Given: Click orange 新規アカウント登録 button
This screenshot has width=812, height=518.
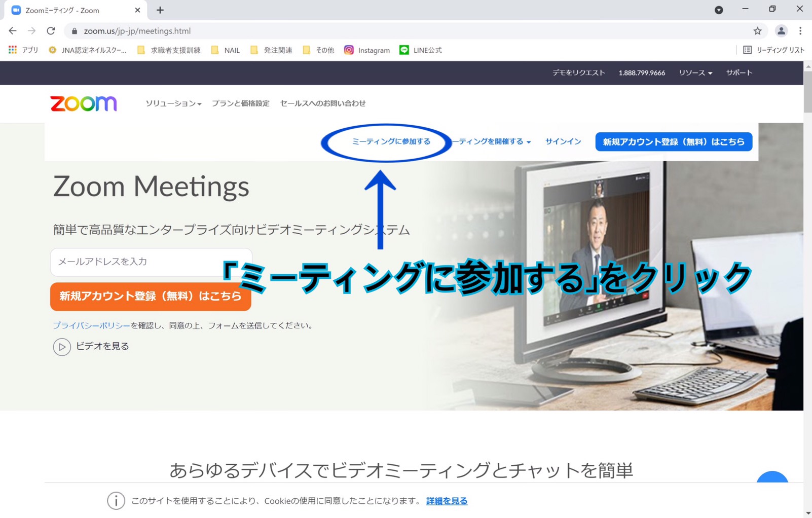Looking at the screenshot, I should point(151,297).
